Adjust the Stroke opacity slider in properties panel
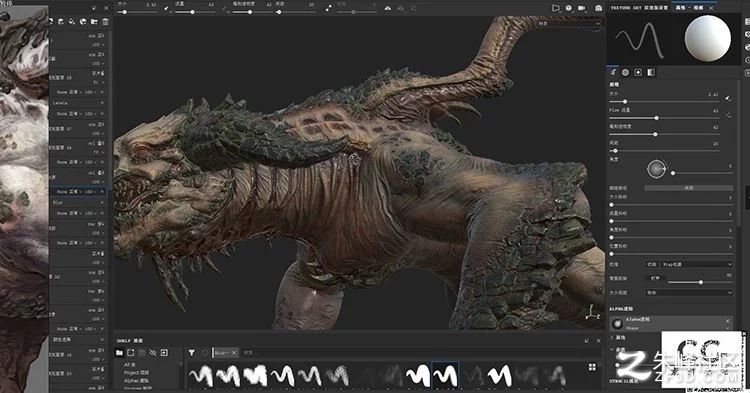Viewport: 750px width, 393px height. click(664, 134)
